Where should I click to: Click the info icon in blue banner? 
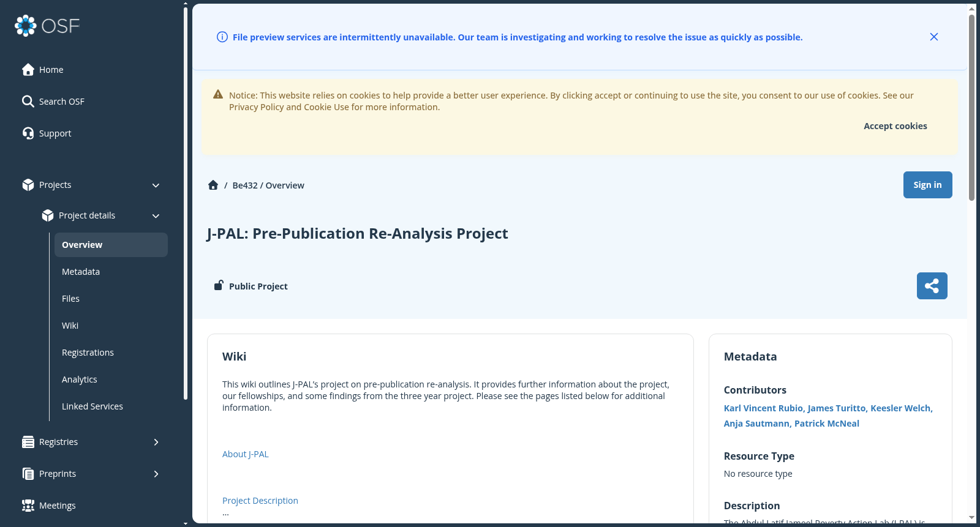222,37
